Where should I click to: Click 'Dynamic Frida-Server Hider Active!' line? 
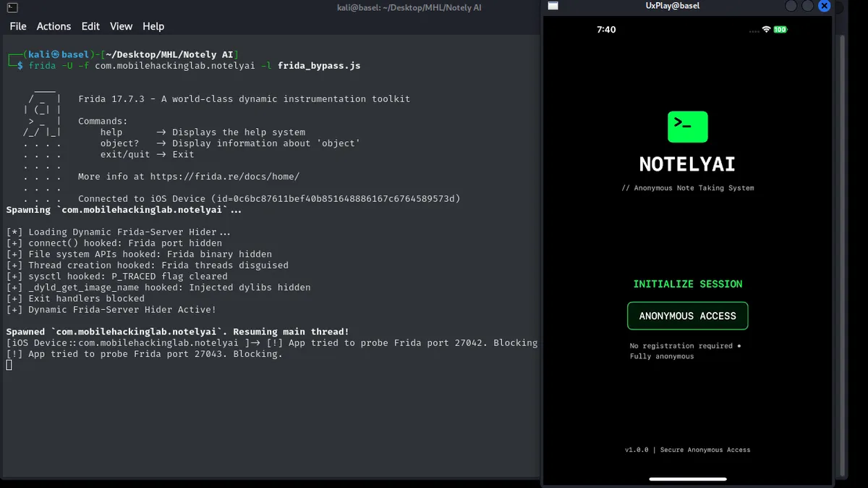click(x=111, y=310)
